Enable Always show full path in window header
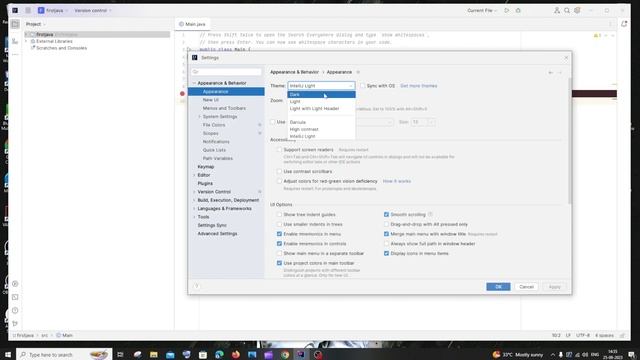This screenshot has height=360, width=640. (386, 244)
